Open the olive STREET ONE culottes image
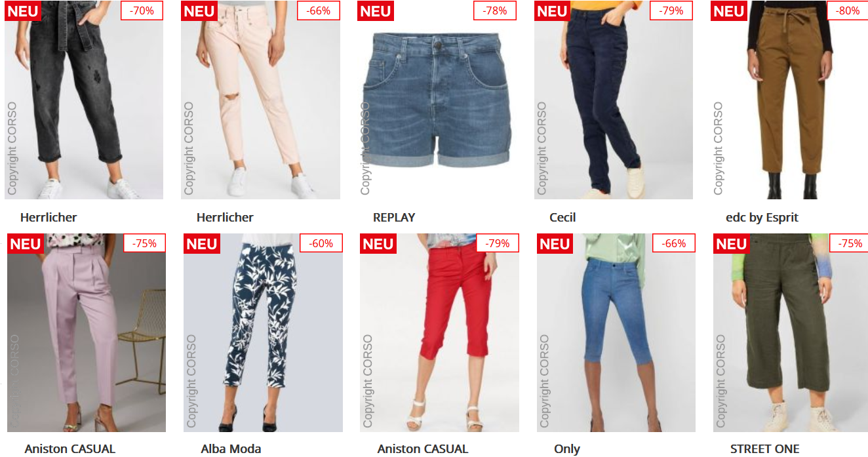Viewport: 868px width, 457px height. [791, 332]
